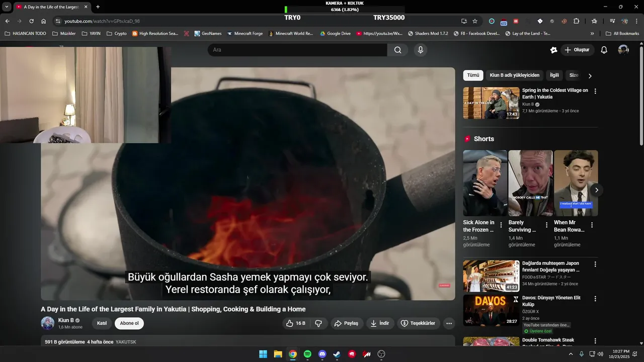Open options menu for Spring in Coldest Village
Screen dimensions: 644x362
tap(595, 92)
